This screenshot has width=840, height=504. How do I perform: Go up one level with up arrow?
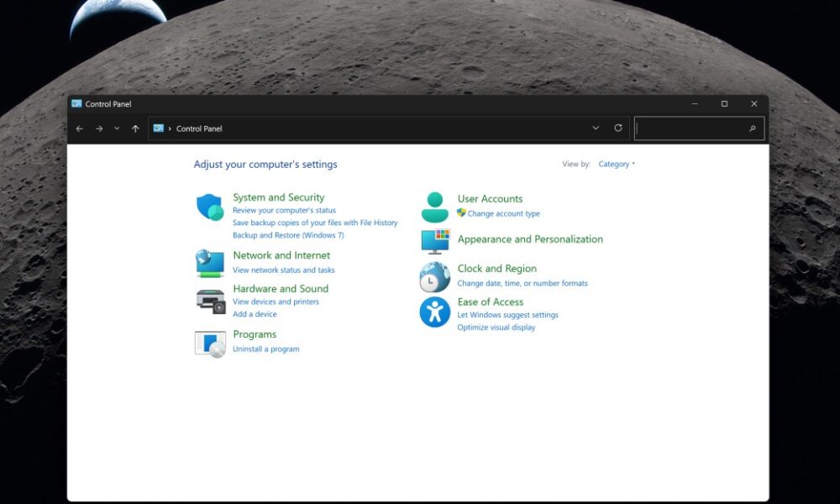click(135, 129)
